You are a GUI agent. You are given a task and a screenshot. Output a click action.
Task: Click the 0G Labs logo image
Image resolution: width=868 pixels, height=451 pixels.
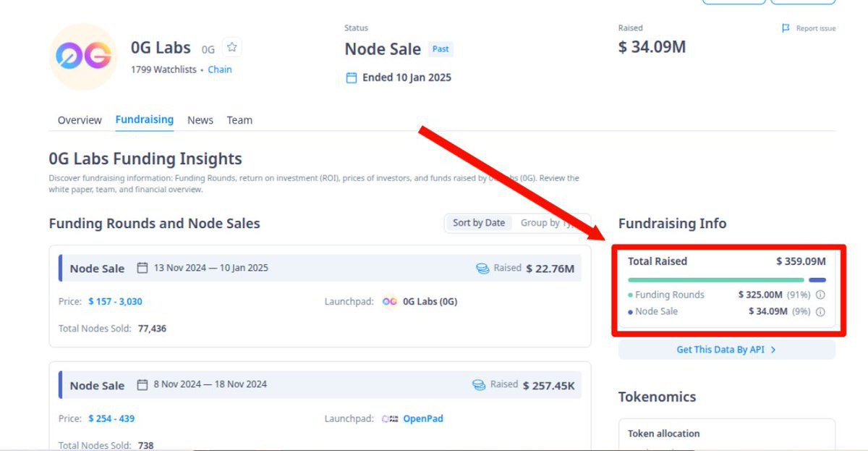click(x=83, y=56)
